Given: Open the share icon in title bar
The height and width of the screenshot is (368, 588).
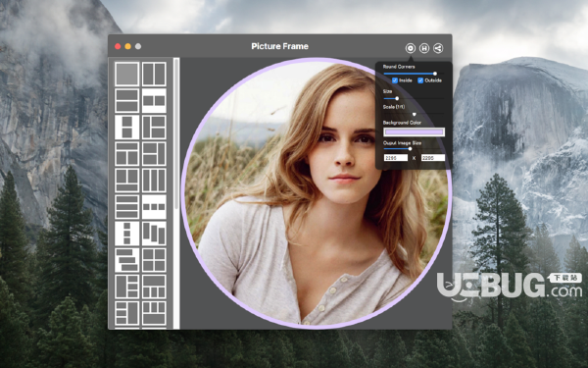Looking at the screenshot, I should (x=438, y=48).
